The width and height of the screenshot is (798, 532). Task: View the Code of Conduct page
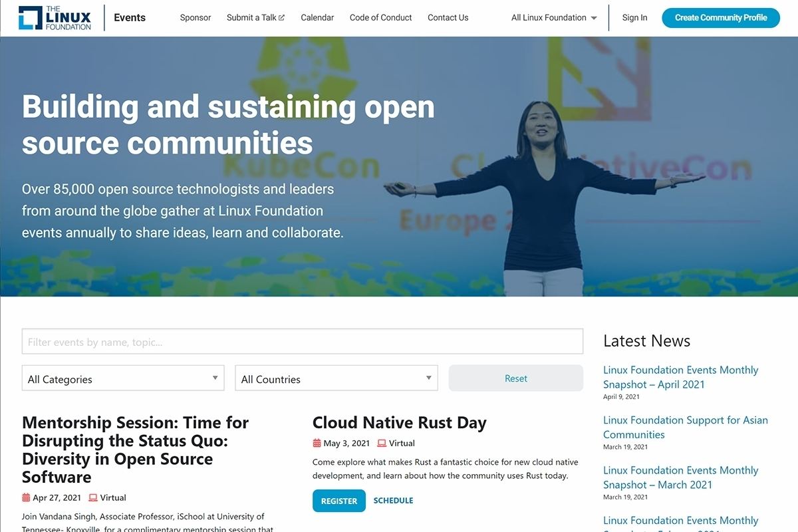tap(381, 17)
